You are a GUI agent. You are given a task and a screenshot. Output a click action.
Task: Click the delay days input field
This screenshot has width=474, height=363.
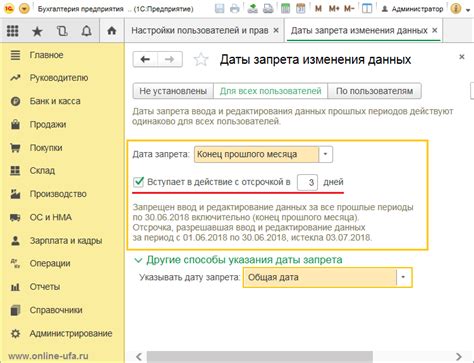coord(307,182)
